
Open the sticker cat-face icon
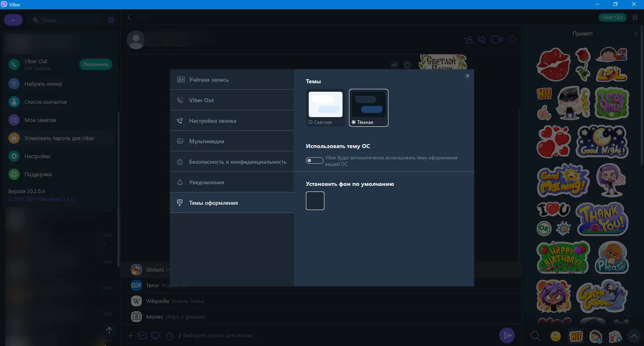tap(155, 336)
